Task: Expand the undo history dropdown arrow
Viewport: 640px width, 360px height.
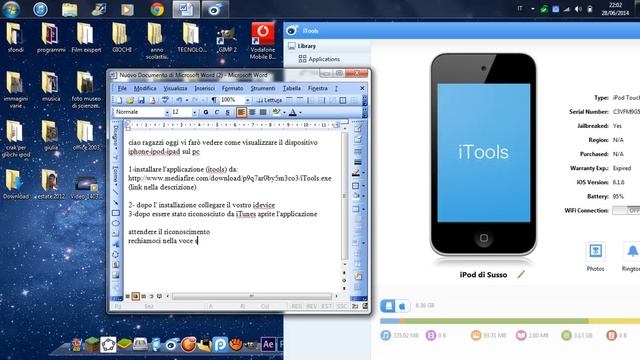Action: [x=187, y=100]
